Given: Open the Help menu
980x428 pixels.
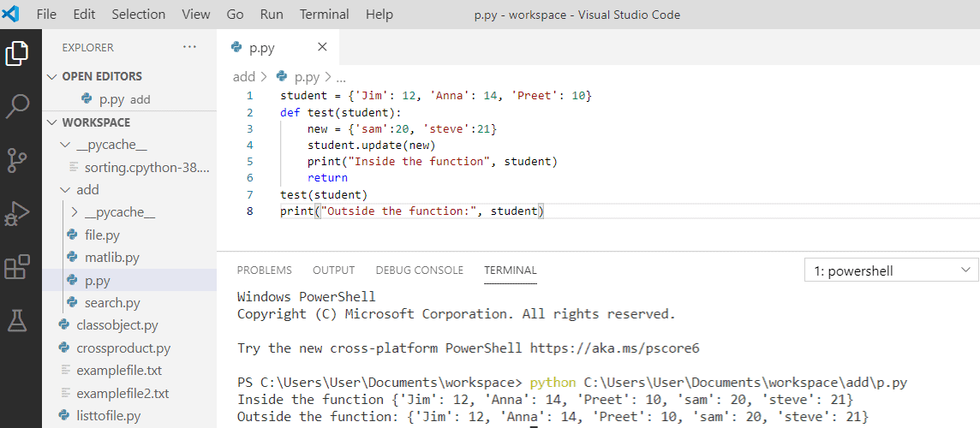Looking at the screenshot, I should point(379,14).
